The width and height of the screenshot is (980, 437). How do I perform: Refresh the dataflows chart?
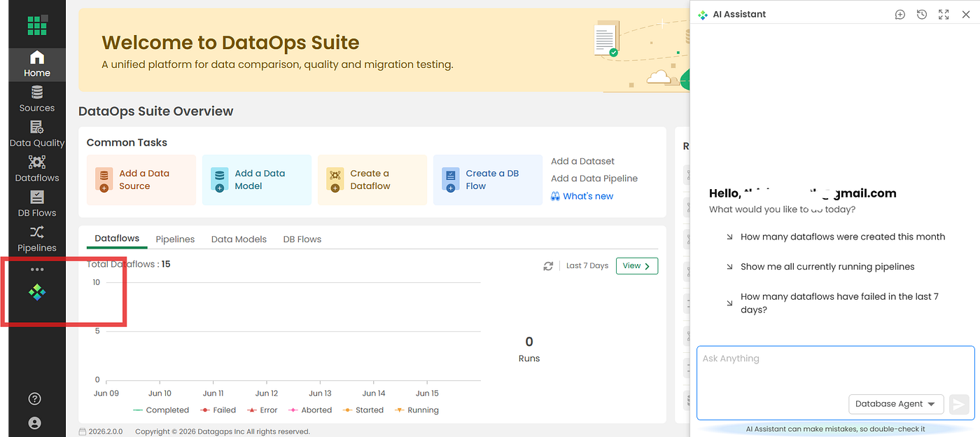coord(548,266)
